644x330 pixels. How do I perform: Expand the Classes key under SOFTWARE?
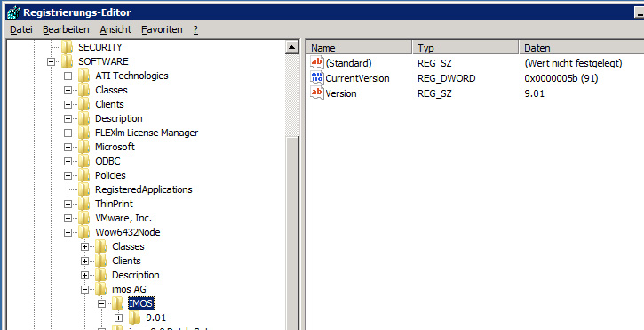pos(68,90)
